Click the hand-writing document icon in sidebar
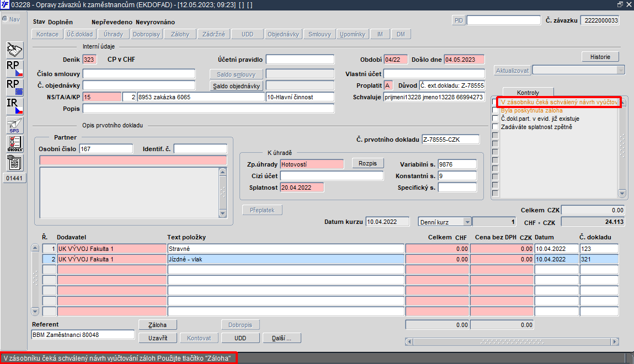The height and width of the screenshot is (364, 634). click(x=14, y=50)
